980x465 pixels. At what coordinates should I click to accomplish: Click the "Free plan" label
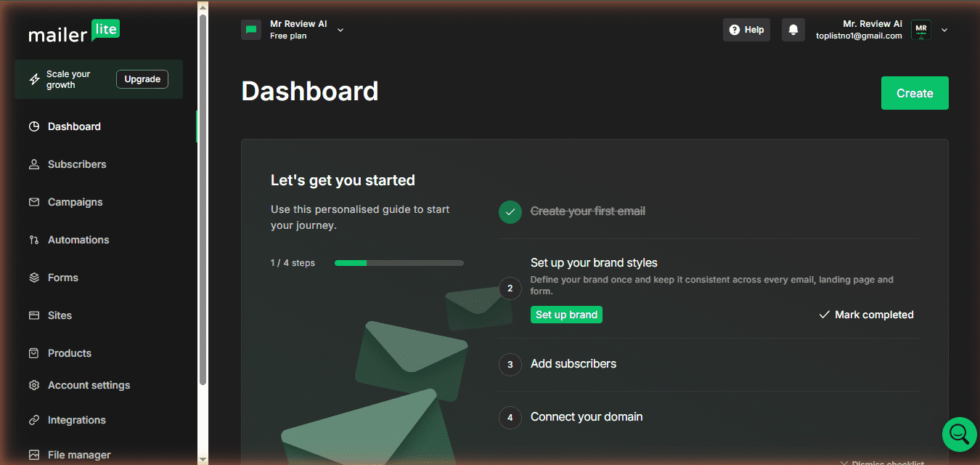coord(288,36)
